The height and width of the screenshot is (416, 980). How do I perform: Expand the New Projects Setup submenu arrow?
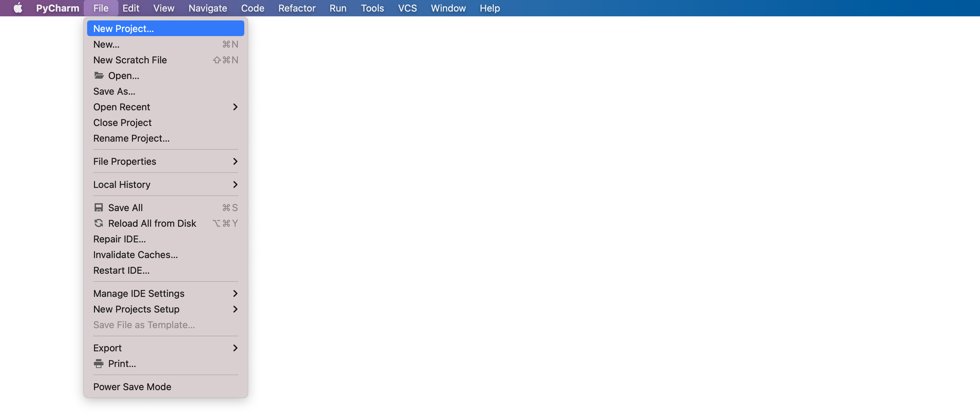pos(235,309)
